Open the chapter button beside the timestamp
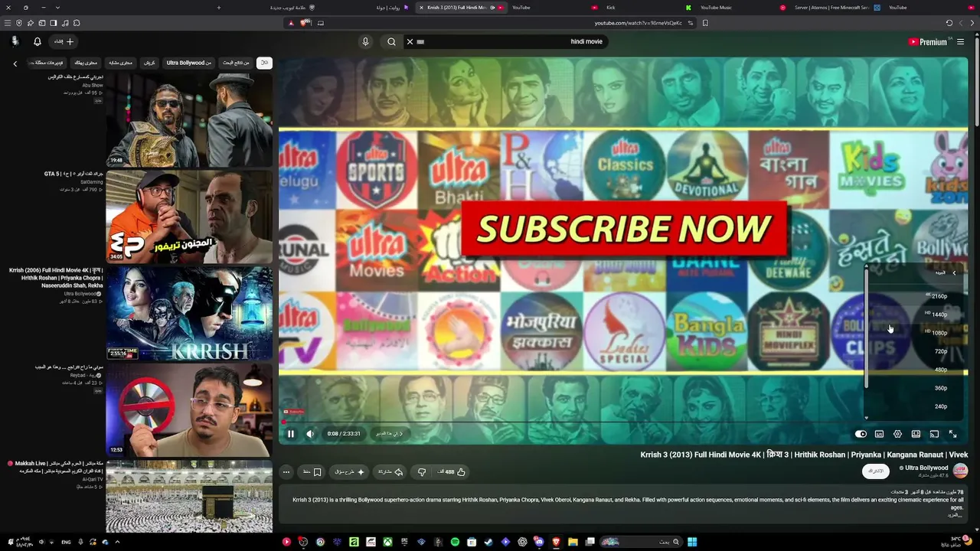The height and width of the screenshot is (551, 980). (389, 434)
